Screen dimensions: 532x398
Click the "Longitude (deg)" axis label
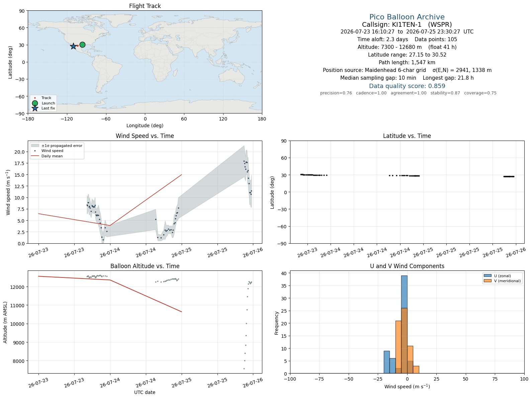click(x=145, y=126)
